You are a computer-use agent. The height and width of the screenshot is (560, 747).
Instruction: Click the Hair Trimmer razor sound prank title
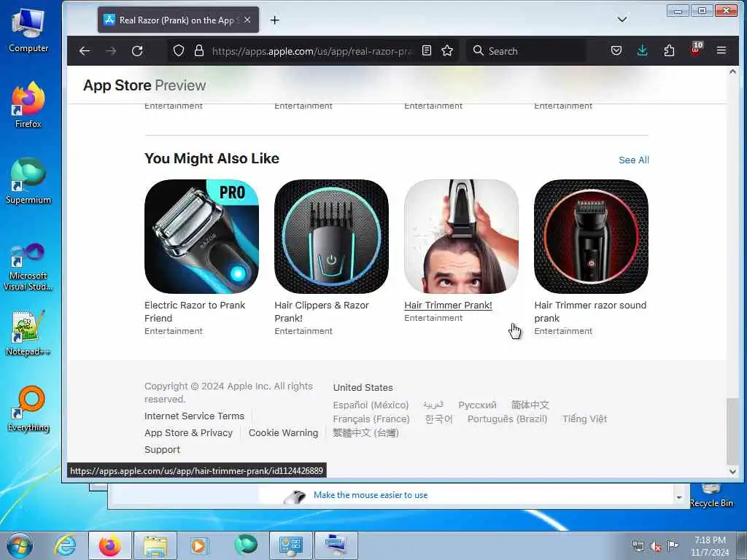590,311
